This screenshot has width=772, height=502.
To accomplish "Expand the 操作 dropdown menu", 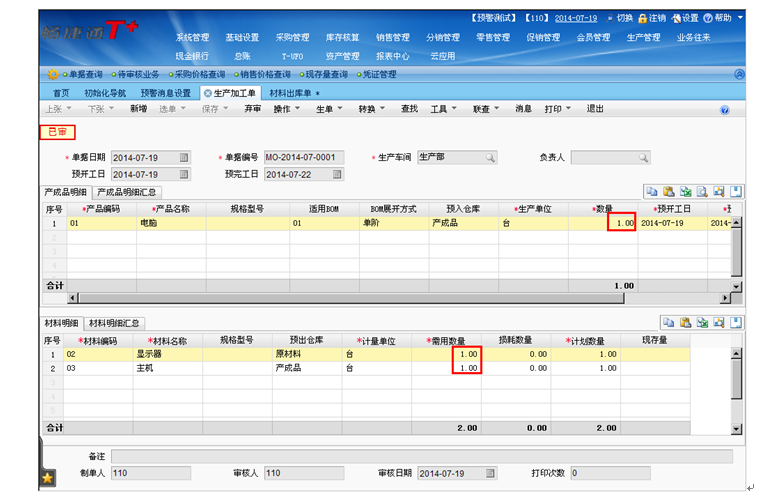I will tap(286, 109).
